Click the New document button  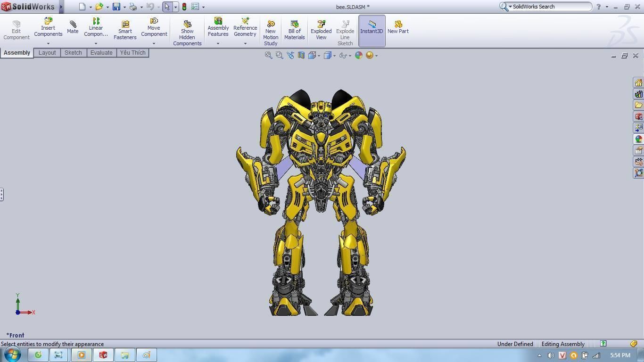82,7
